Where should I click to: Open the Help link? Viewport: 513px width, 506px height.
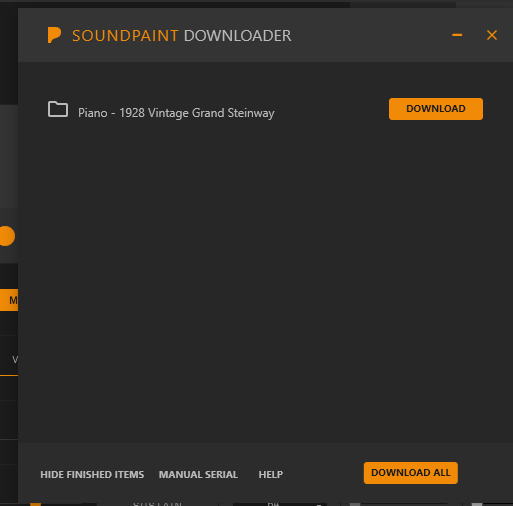[x=271, y=474]
